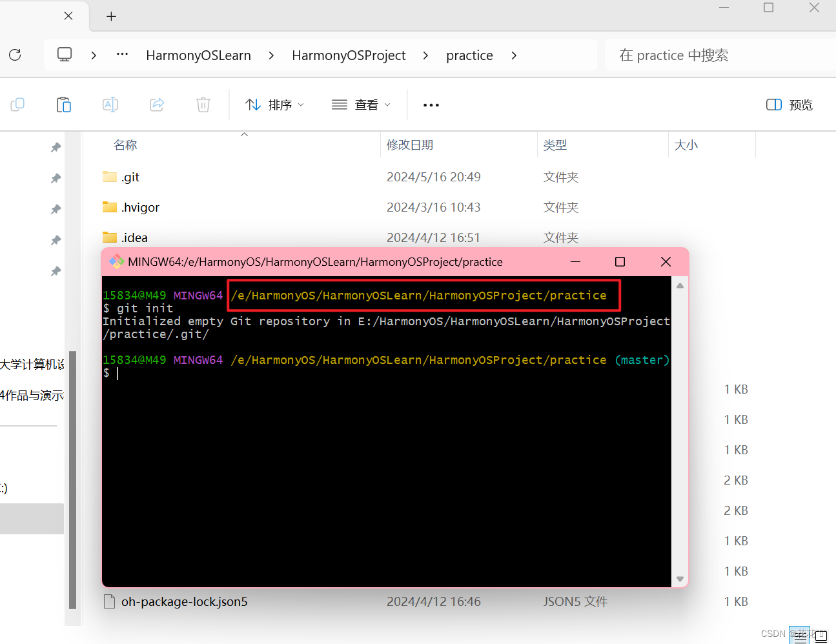
Task: Click the Refresh icon in Explorer
Action: coord(15,55)
